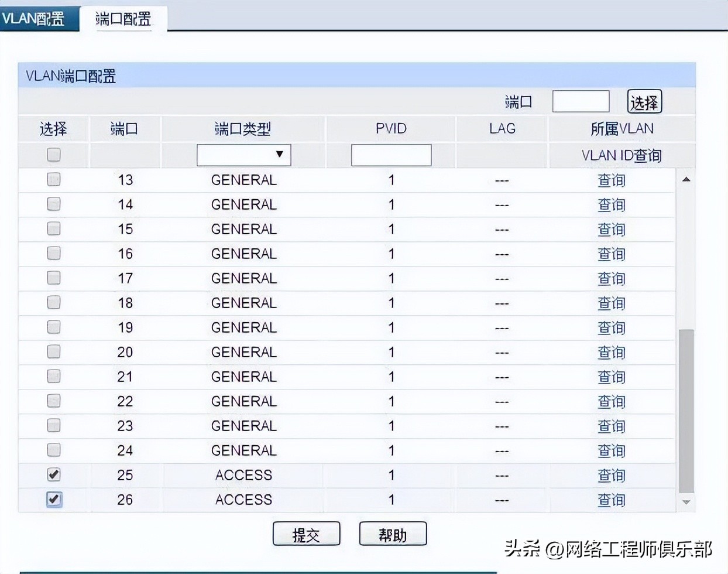The image size is (728, 574).
Task: Click inside the 端口 input box
Action: pyautogui.click(x=581, y=101)
